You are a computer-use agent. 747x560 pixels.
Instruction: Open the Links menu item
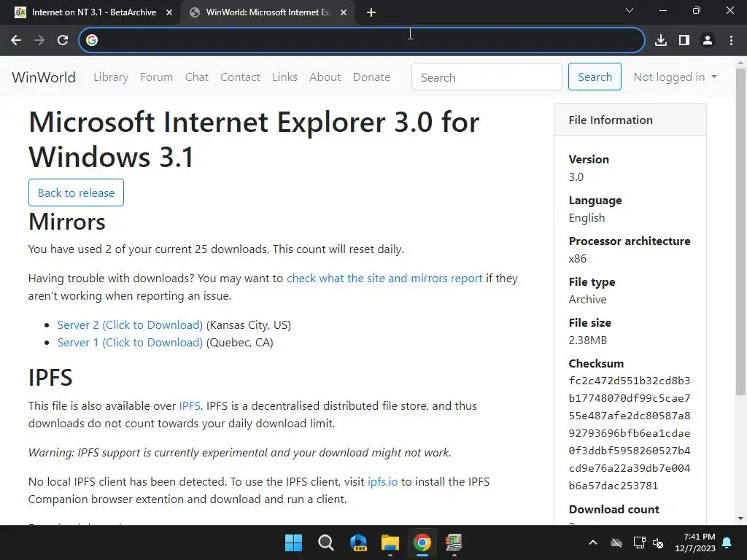[285, 77]
